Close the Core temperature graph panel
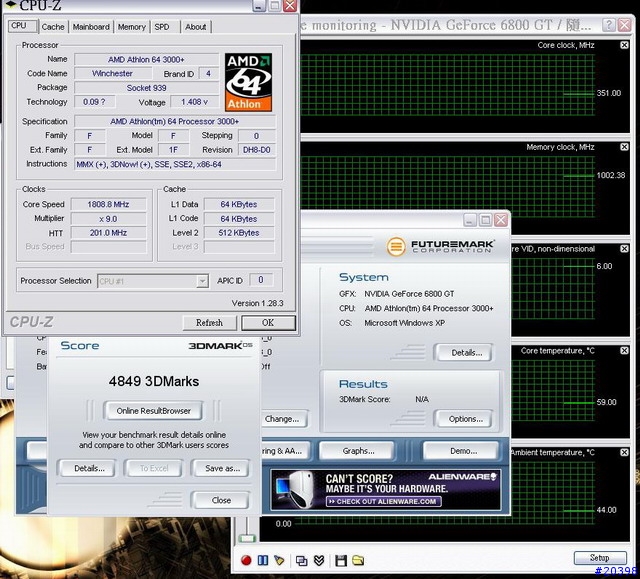 624,351
